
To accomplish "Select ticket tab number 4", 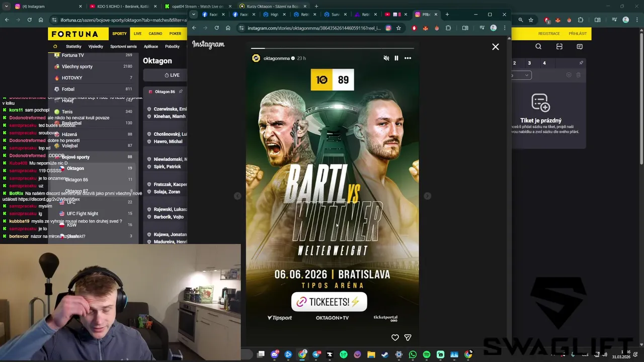I will click(x=544, y=63).
